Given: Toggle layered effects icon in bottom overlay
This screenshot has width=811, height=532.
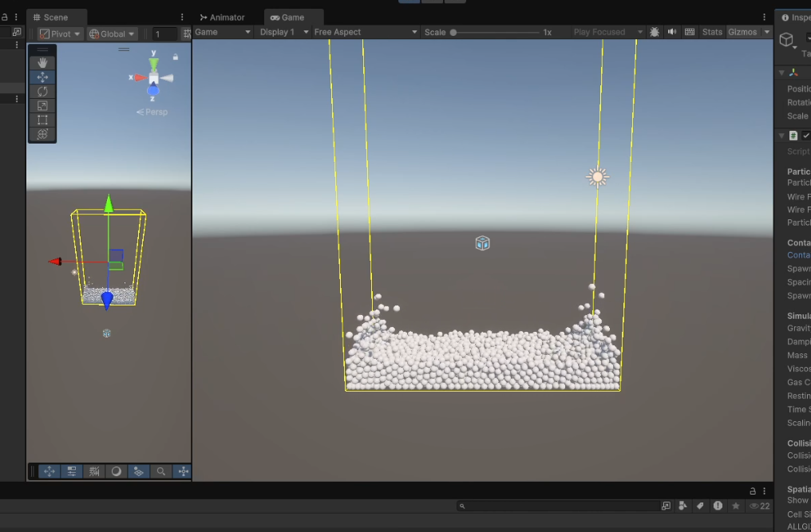Looking at the screenshot, I should (139, 471).
